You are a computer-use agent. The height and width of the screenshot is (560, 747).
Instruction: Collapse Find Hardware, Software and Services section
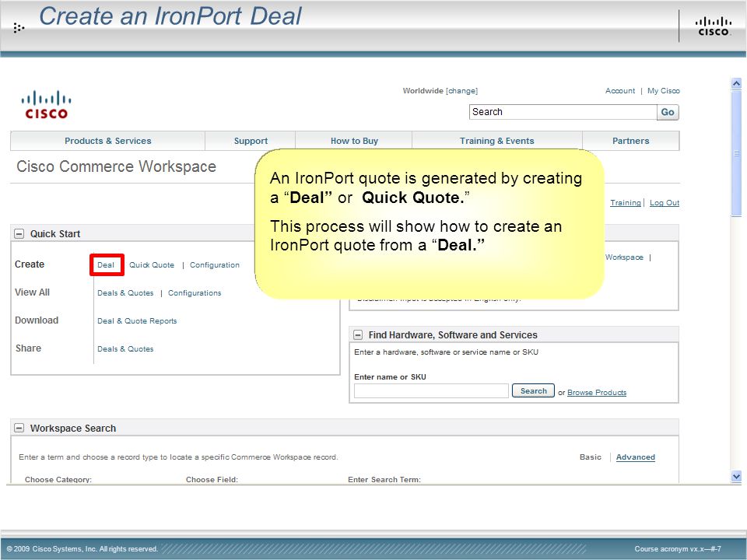click(x=358, y=335)
